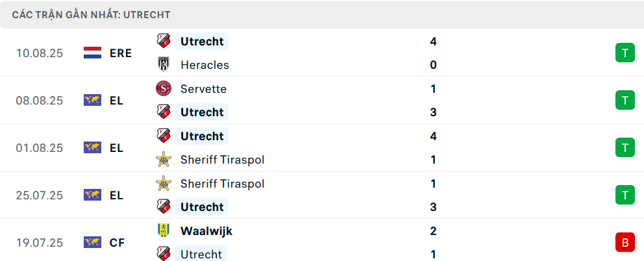Viewport: 644px width, 261px height.
Task: Click Sheriff Tiraspol star logo on 01.08.25
Action: tap(163, 160)
